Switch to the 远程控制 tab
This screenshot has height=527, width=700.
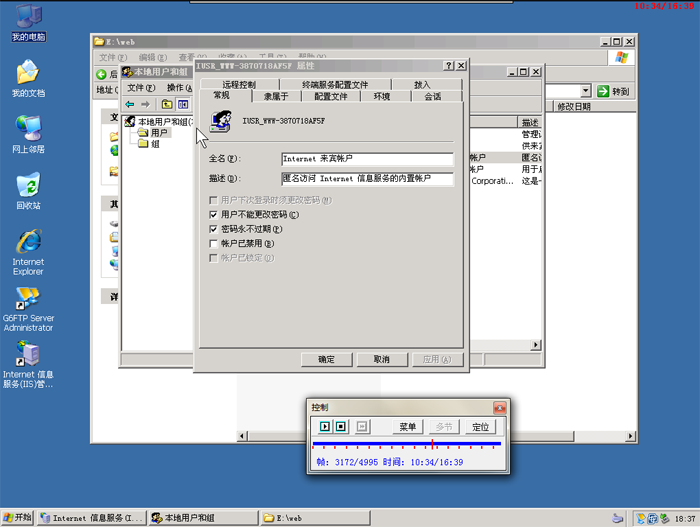(239, 84)
